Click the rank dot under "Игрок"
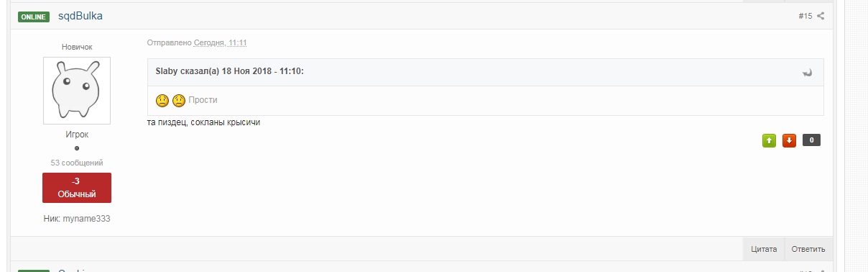868x272 pixels. click(x=77, y=148)
